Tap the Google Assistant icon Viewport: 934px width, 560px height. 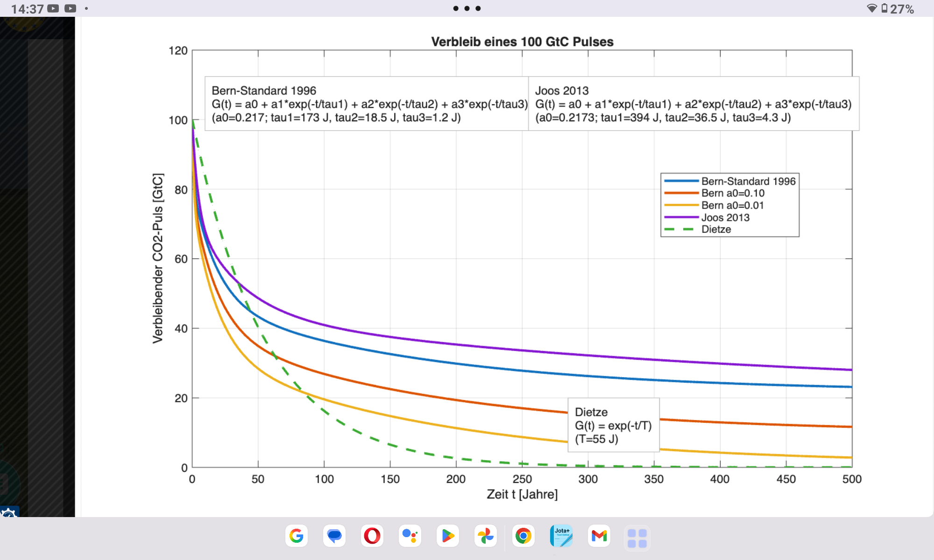pyautogui.click(x=410, y=536)
